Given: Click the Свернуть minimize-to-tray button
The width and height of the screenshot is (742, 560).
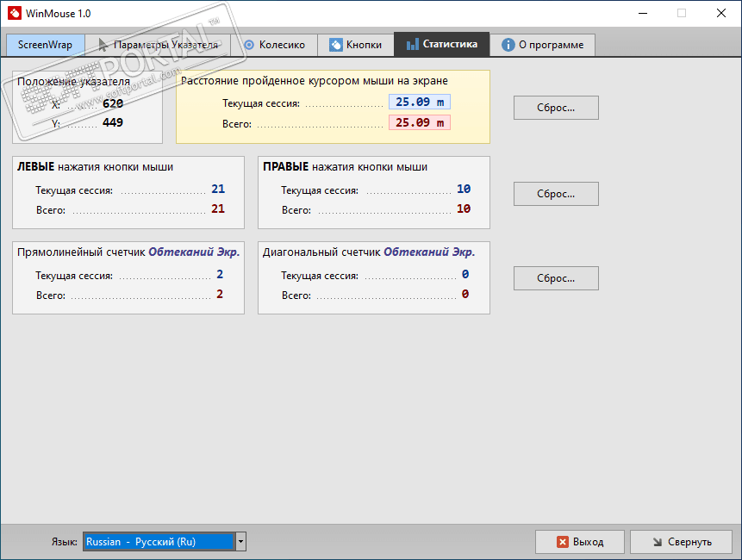Looking at the screenshot, I should tap(681, 542).
